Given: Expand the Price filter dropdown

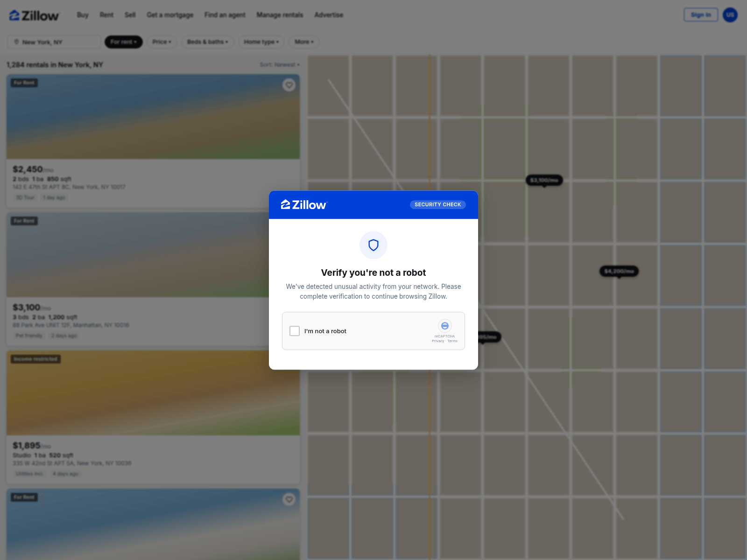Looking at the screenshot, I should coord(162,42).
